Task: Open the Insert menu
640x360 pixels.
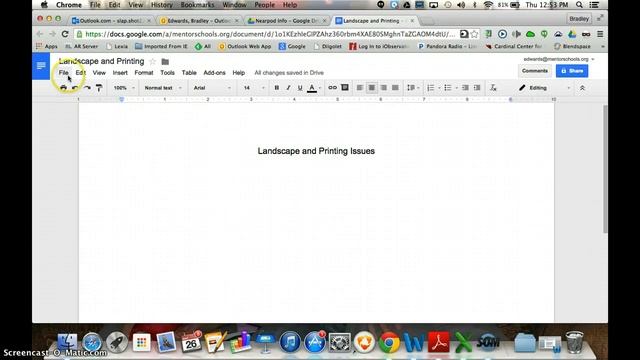Action: click(120, 73)
